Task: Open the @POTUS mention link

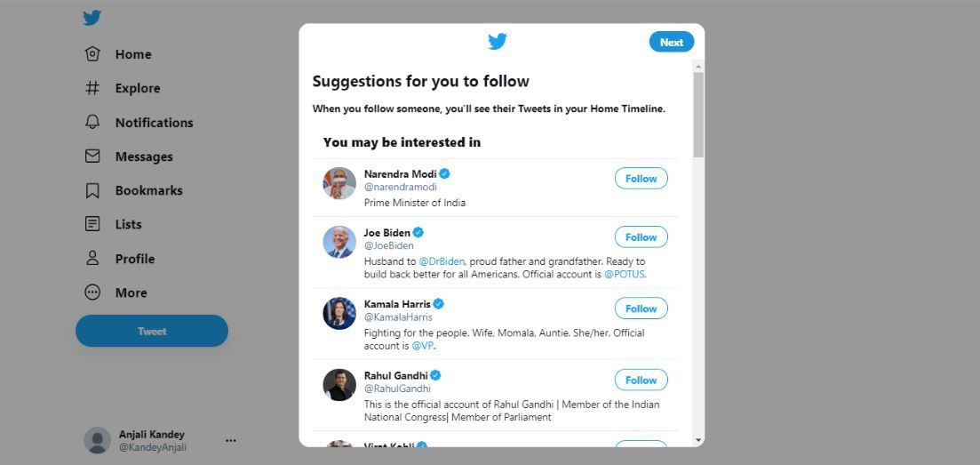Action: [624, 274]
